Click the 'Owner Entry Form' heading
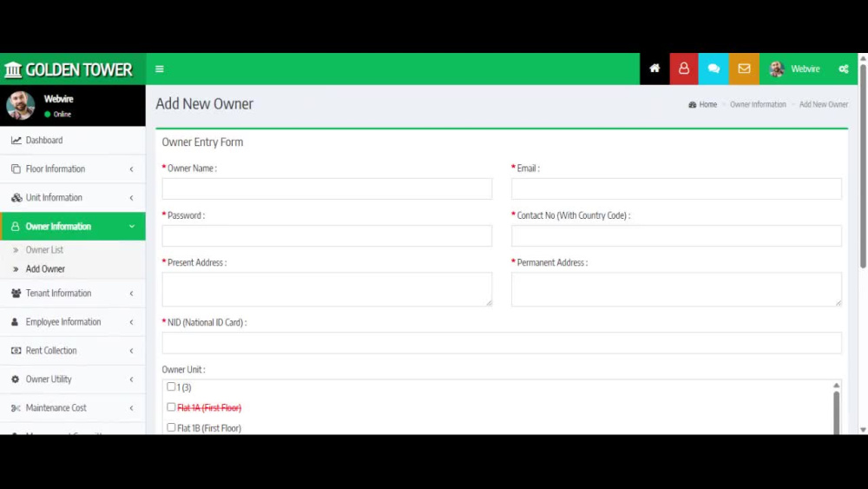This screenshot has height=489, width=868. point(202,142)
